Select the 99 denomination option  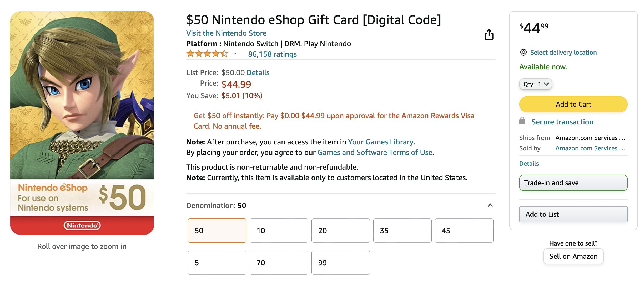click(x=341, y=263)
